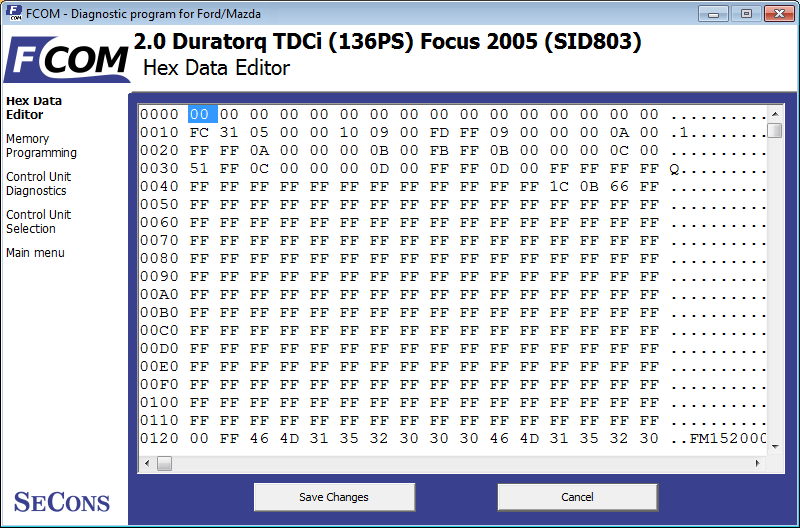This screenshot has width=800, height=528.
Task: Select highlighted 00 byte at offset 0000
Action: tap(203, 114)
